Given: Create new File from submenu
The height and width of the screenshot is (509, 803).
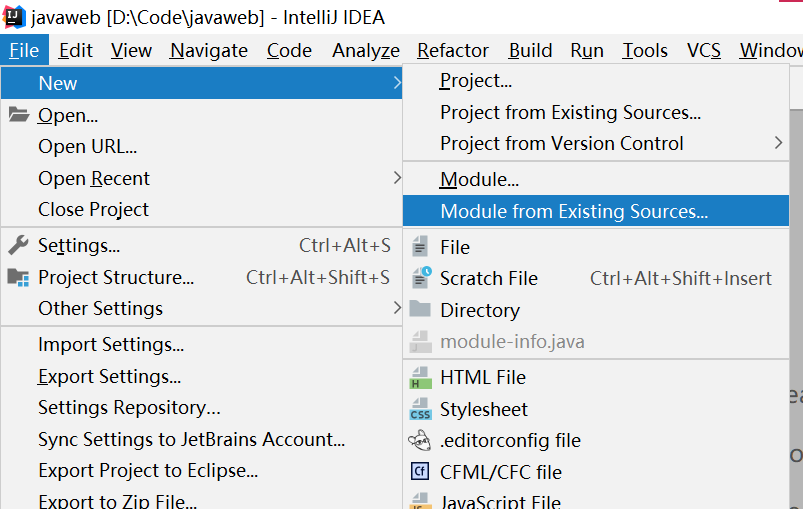Looking at the screenshot, I should [x=596, y=247].
